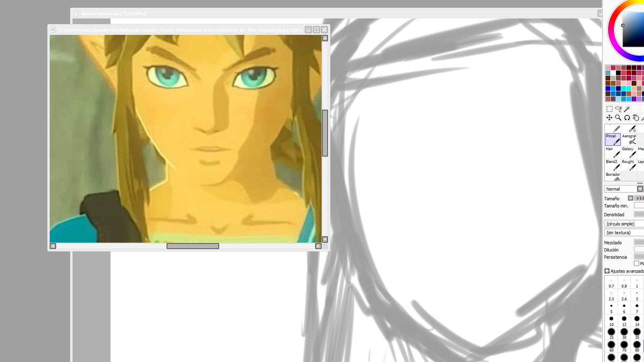Screen dimensions: 644x362
Task: Select the 2.6 brush size preset
Action: coord(624,295)
